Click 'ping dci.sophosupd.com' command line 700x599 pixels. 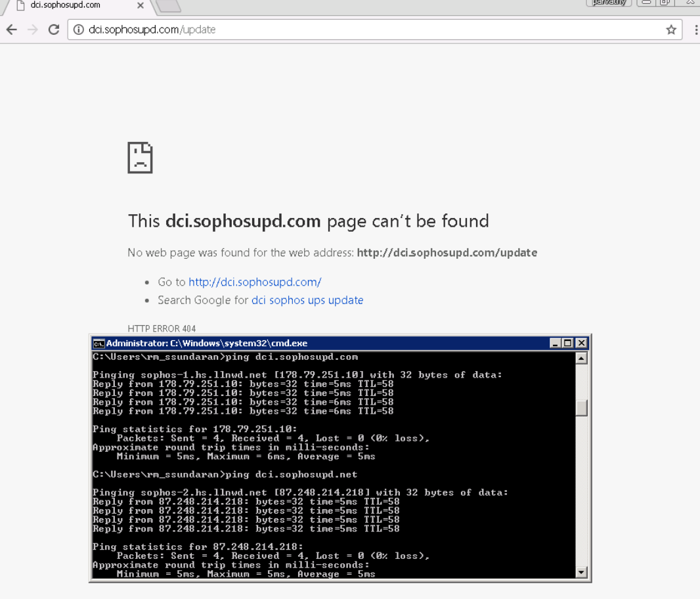[225, 357]
